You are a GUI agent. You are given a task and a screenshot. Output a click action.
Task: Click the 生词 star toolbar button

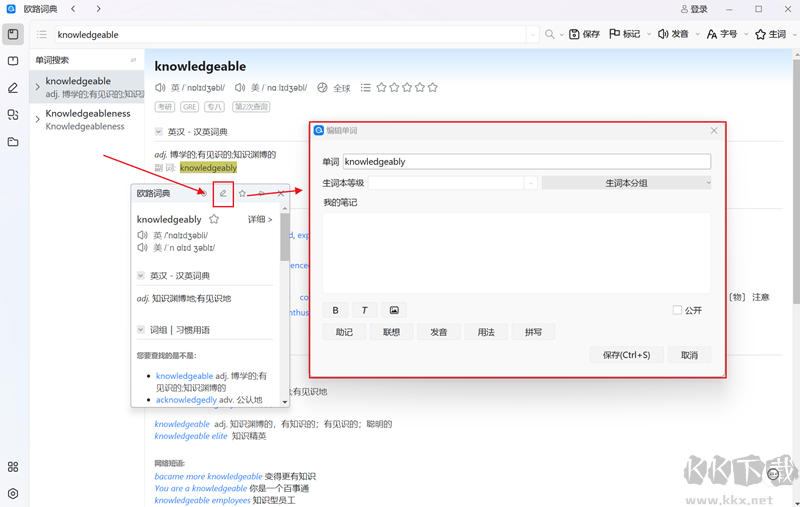[770, 34]
